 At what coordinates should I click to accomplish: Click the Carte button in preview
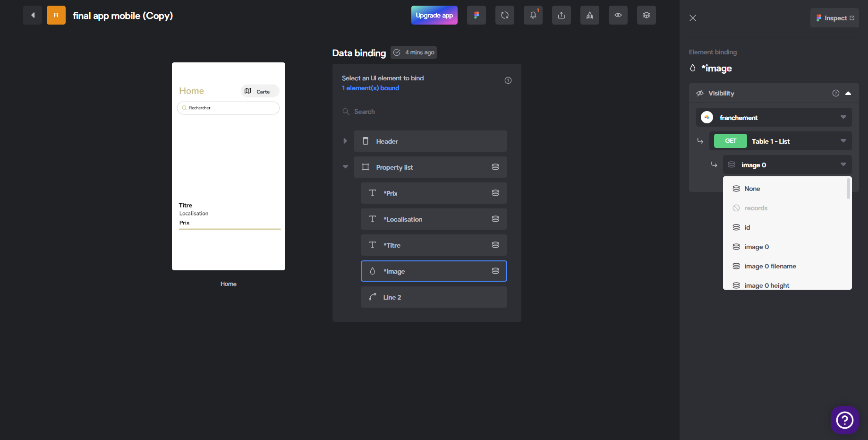[260, 91]
